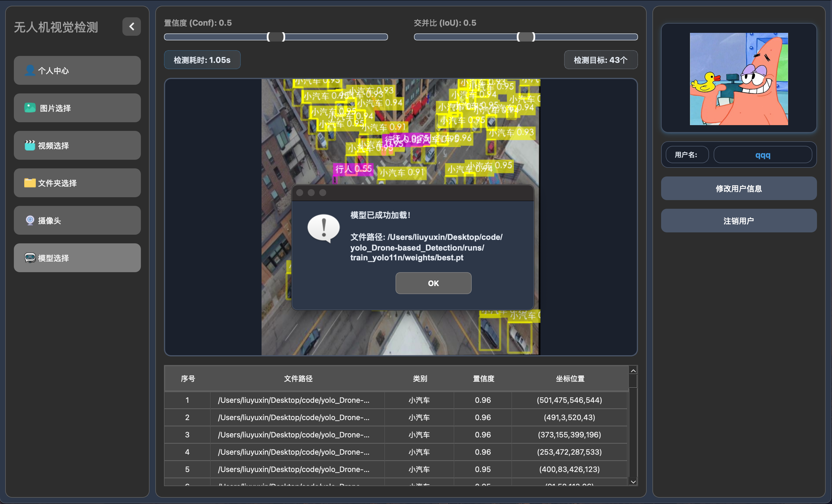Click the table scrollbar up arrow
Viewport: 832px width, 504px height.
(x=633, y=371)
